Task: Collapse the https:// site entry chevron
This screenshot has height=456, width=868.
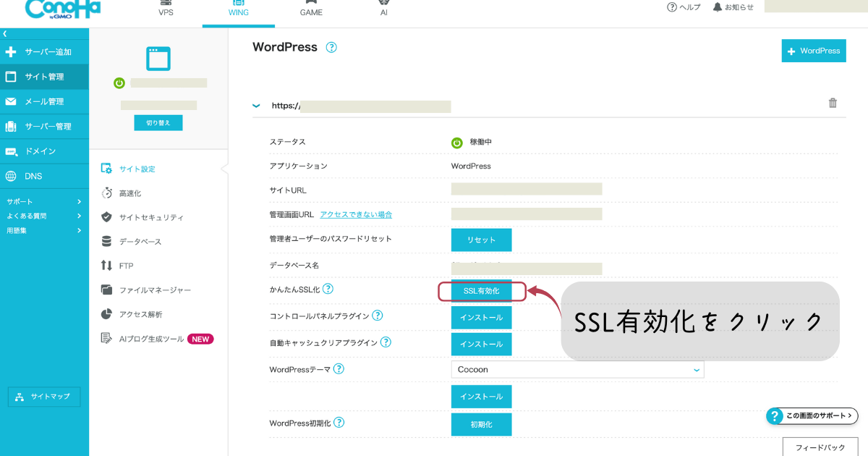Action: [256, 106]
